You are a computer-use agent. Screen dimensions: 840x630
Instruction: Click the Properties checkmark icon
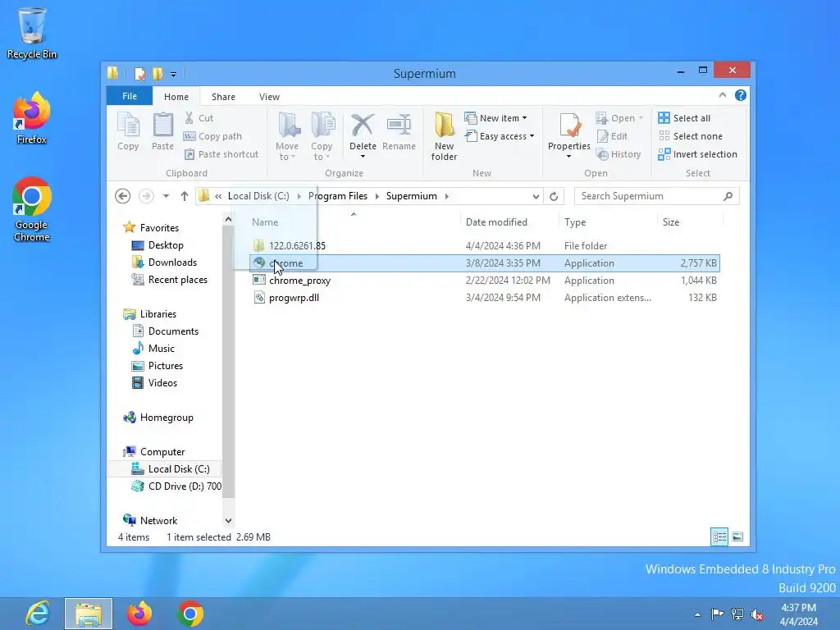pos(569,126)
